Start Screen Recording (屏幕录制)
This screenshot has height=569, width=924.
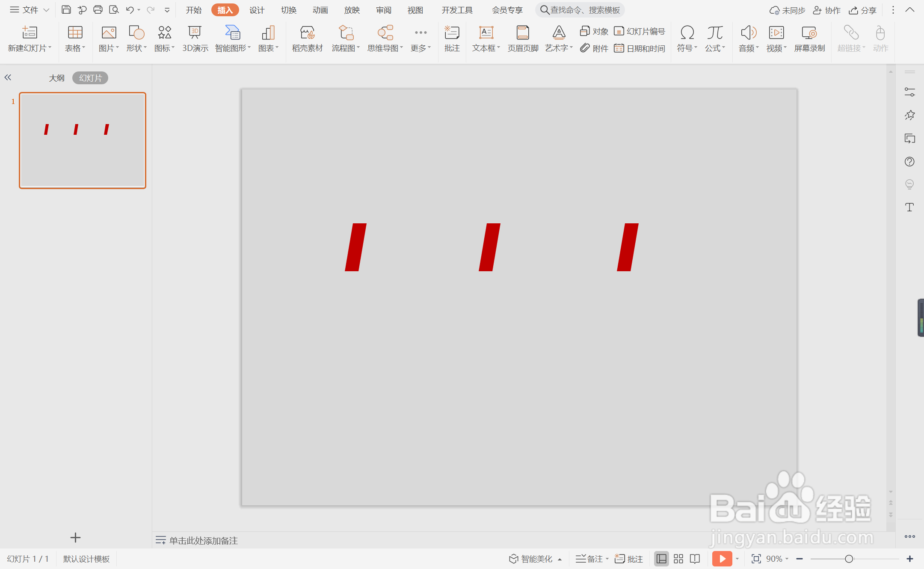pyautogui.click(x=809, y=39)
